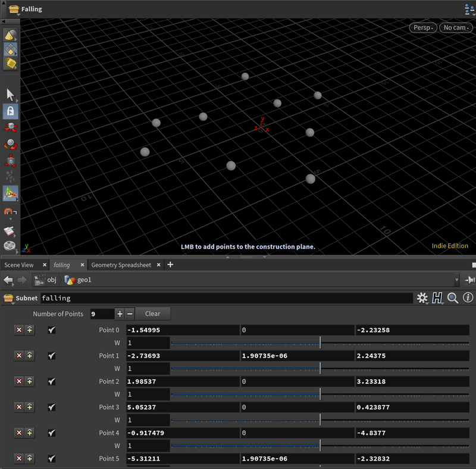Switch to the Scene View tab
The image size is (476, 469).
tap(19, 265)
